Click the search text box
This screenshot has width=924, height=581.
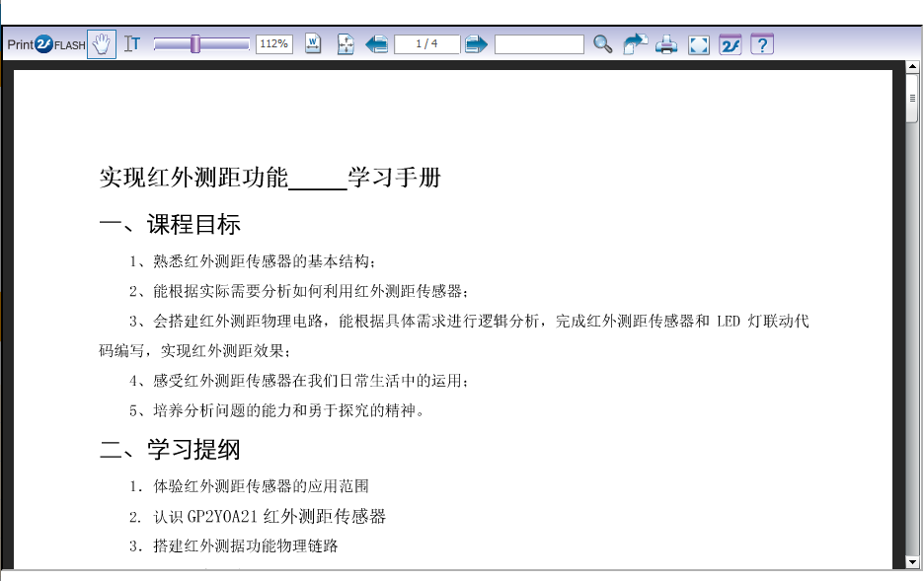(x=539, y=44)
